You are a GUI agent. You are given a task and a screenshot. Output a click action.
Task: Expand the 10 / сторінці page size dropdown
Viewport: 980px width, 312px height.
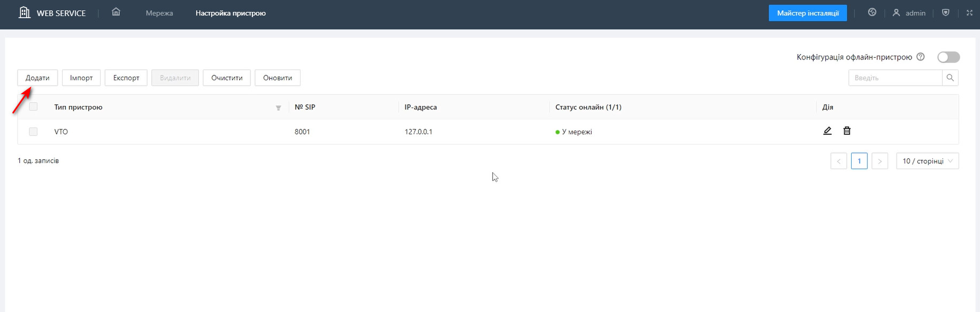click(x=927, y=161)
